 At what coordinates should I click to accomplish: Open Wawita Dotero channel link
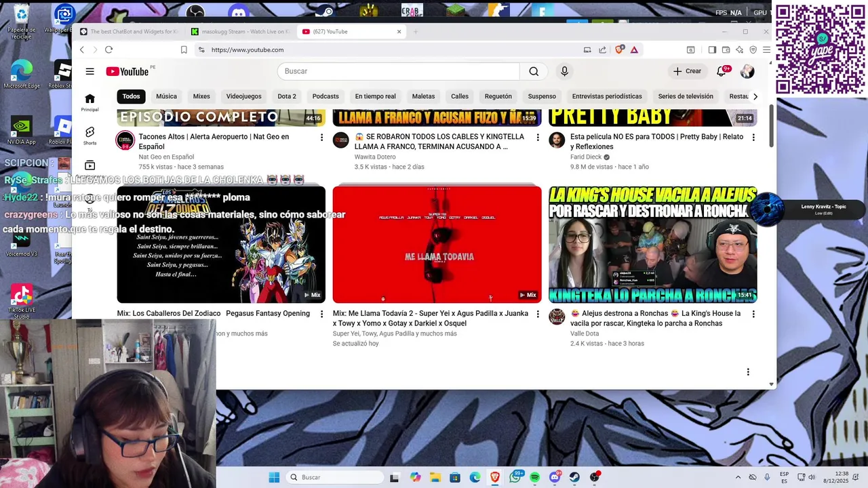(x=375, y=157)
